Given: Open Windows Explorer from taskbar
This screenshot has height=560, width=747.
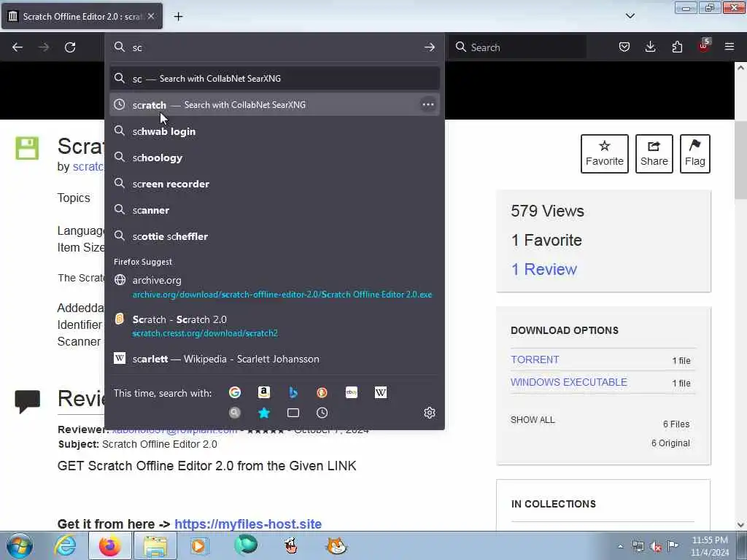Looking at the screenshot, I should (155, 545).
